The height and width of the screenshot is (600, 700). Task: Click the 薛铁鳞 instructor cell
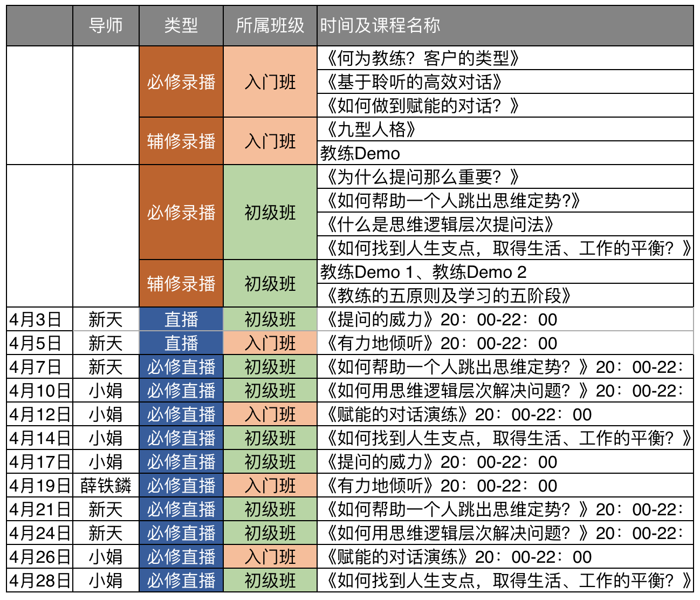point(106,486)
